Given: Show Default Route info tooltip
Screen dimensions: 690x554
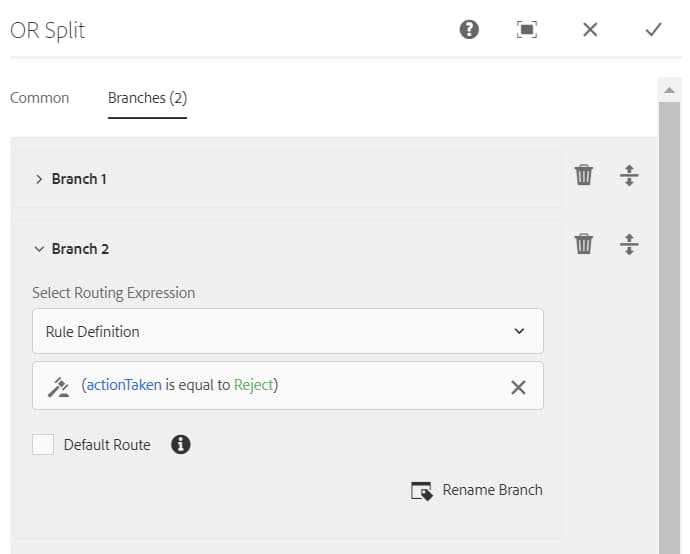Looking at the screenshot, I should click(x=181, y=445).
